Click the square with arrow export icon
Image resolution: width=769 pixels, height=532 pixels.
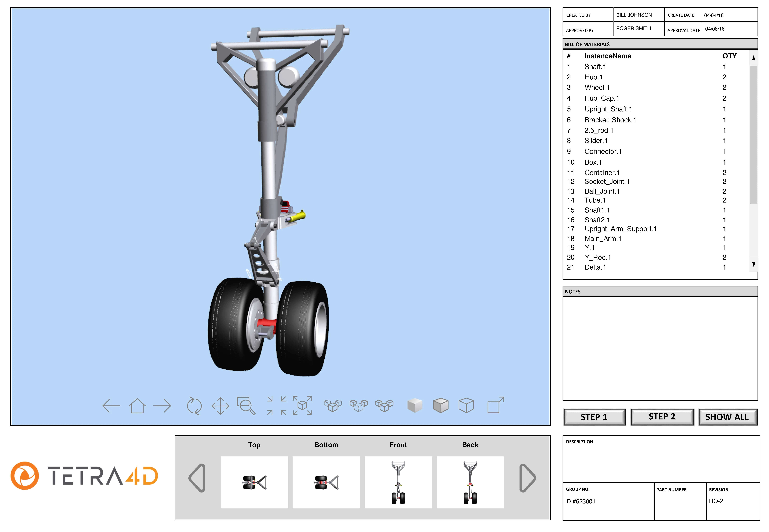[496, 405]
